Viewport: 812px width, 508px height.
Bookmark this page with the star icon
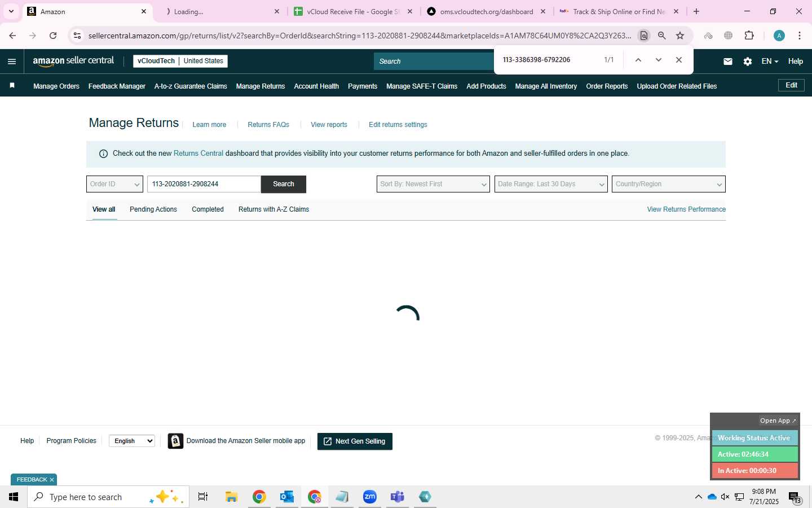(x=680, y=36)
